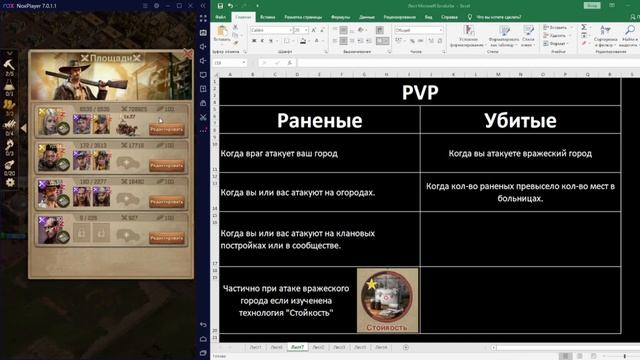Switch to the Вставка ribbon tab
Image resolution: width=640 pixels, height=360 pixels.
[267, 17]
